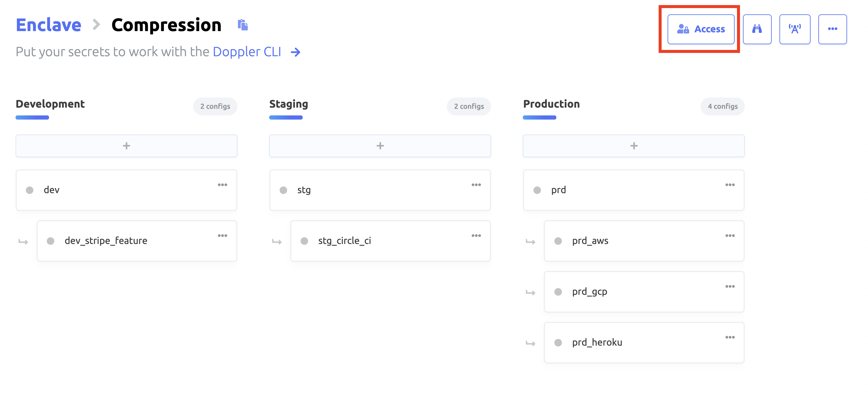Open project's top-right three-dots menu
This screenshot has width=868, height=406.
[x=832, y=29]
